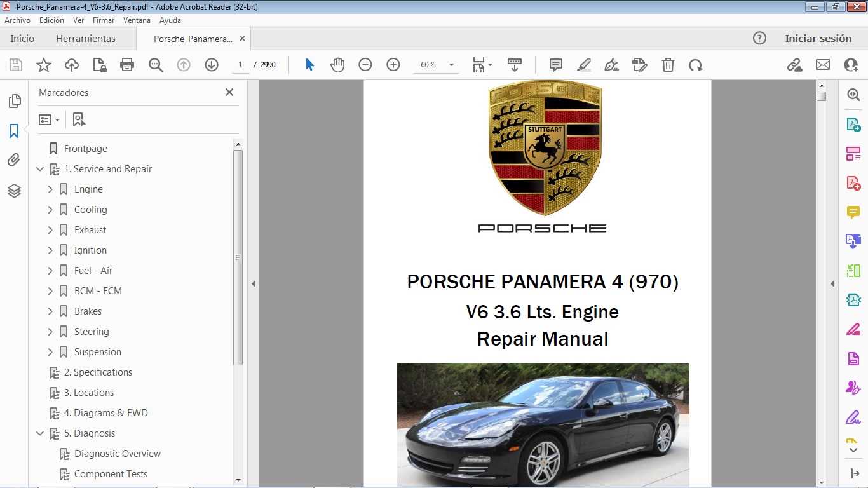Add a comment note icon

tap(556, 65)
